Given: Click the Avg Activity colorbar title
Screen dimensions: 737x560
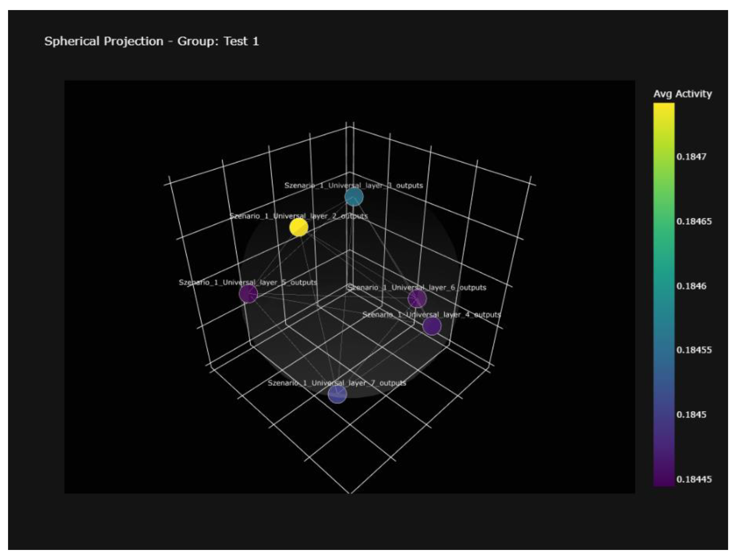Looking at the screenshot, I should click(682, 94).
